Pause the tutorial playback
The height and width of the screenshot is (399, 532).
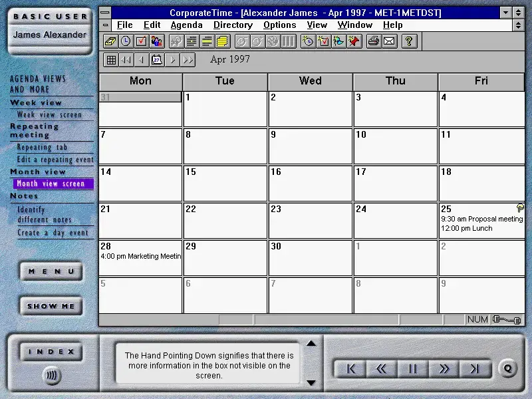412,368
